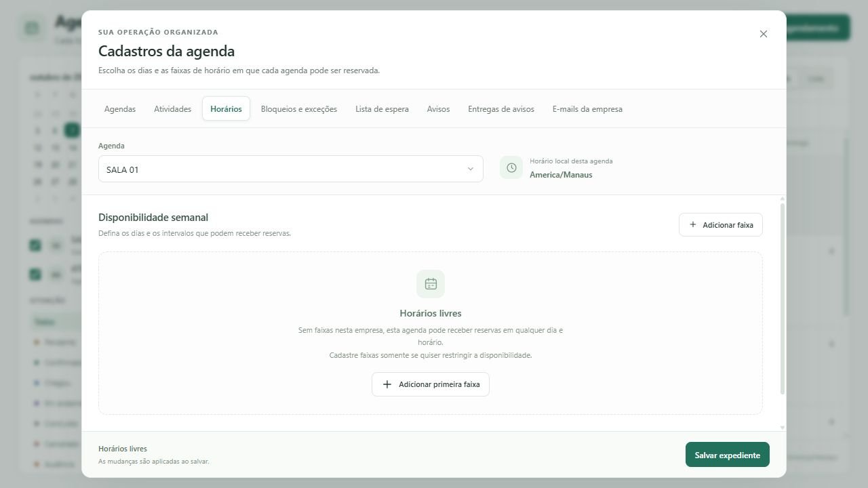This screenshot has width=868, height=488.
Task: Click the Horários livres status text in footer
Action: [x=123, y=449]
